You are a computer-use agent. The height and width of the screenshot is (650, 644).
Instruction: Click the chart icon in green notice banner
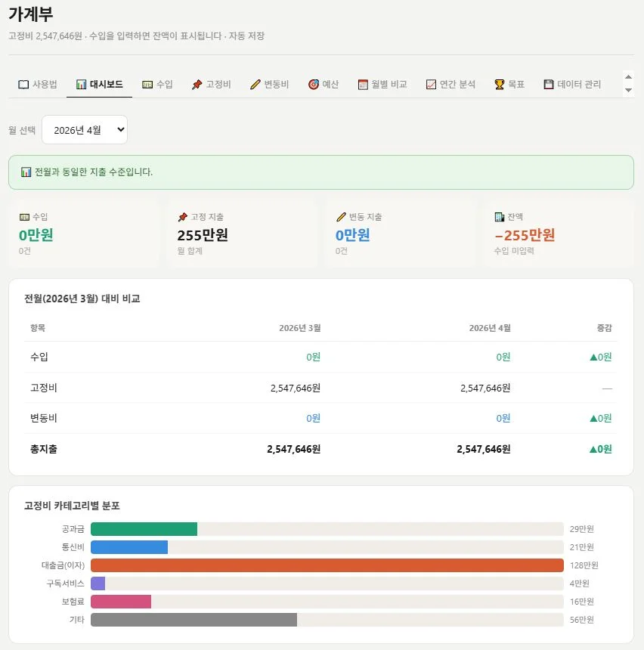pos(26,172)
